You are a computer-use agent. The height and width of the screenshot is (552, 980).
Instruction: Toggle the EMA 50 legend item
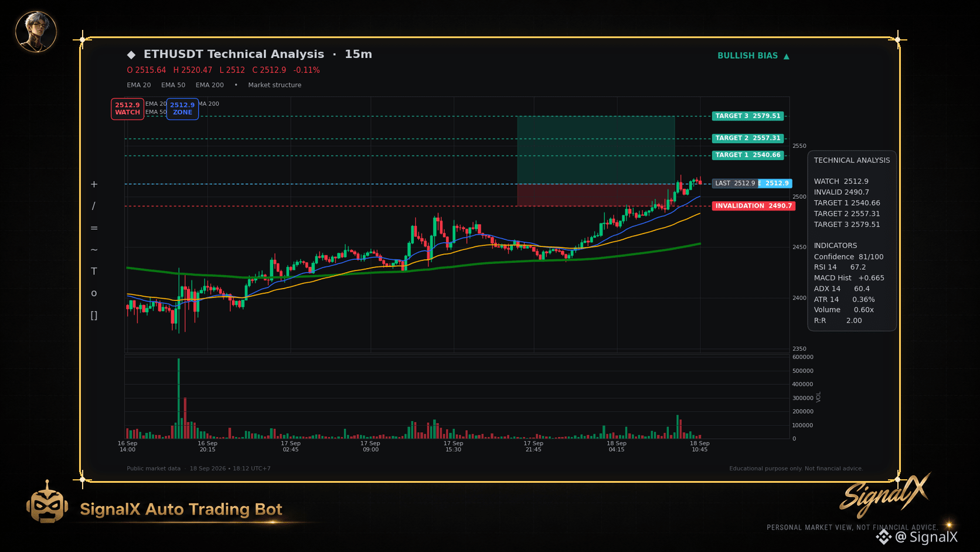click(x=173, y=85)
